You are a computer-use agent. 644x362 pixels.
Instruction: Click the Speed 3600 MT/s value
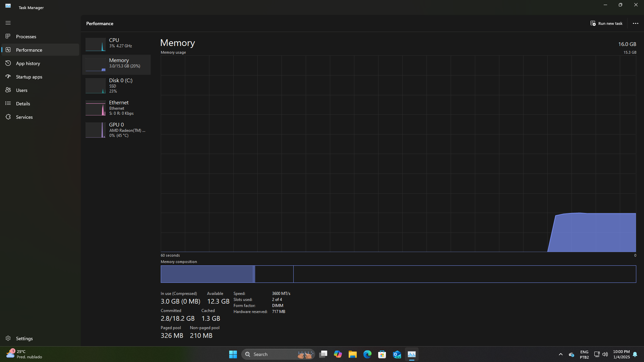pos(281,294)
